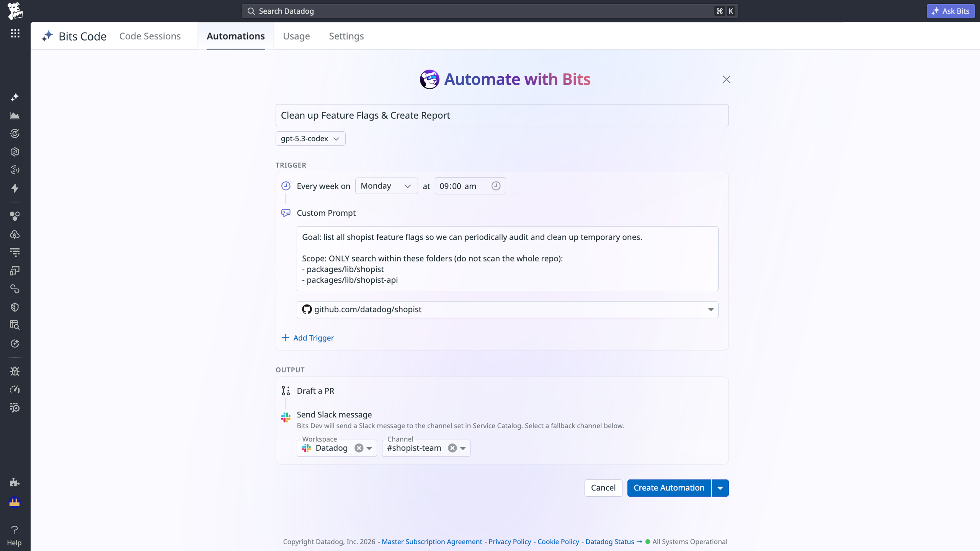Click the Bits Code sparkle logo
Screen dimensions: 980x551
47,36
